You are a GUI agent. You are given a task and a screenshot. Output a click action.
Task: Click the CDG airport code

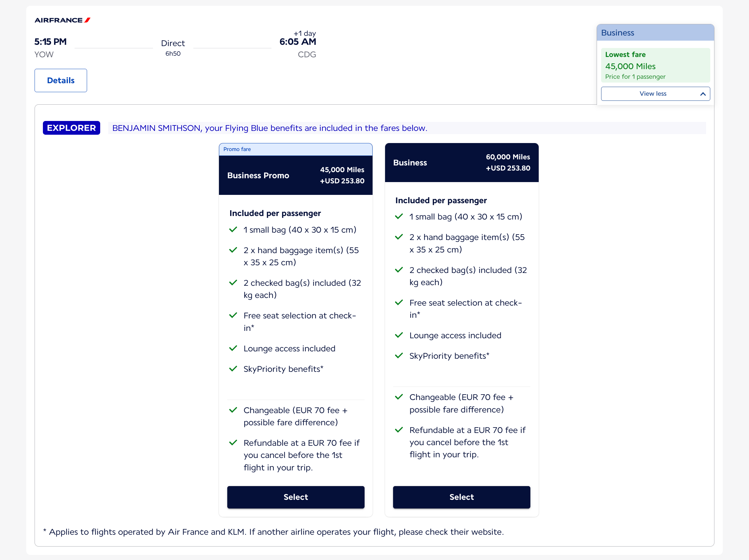click(307, 54)
